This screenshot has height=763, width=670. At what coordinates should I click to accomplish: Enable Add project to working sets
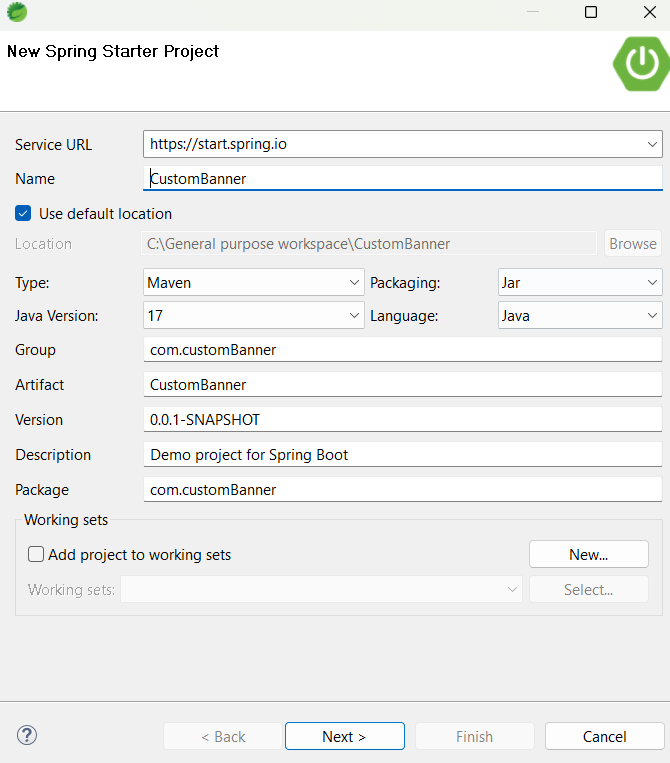pos(36,554)
